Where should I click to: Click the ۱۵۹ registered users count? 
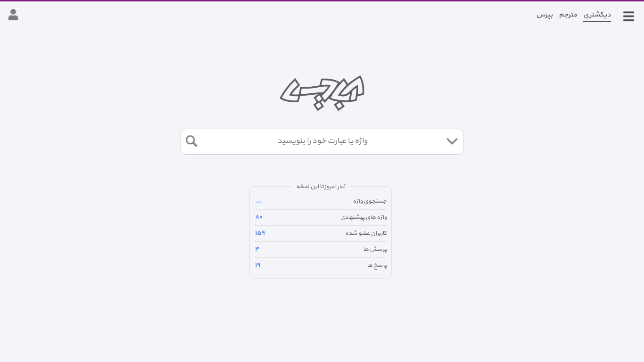(x=260, y=233)
